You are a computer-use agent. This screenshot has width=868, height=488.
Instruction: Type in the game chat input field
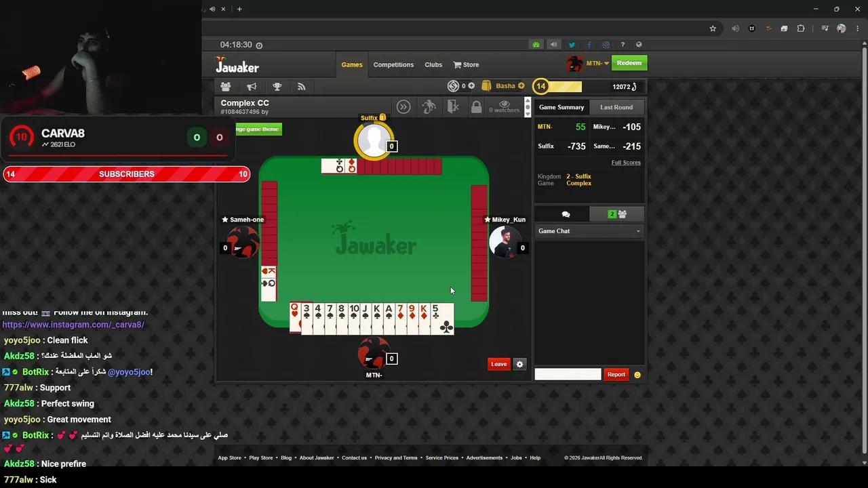click(568, 375)
